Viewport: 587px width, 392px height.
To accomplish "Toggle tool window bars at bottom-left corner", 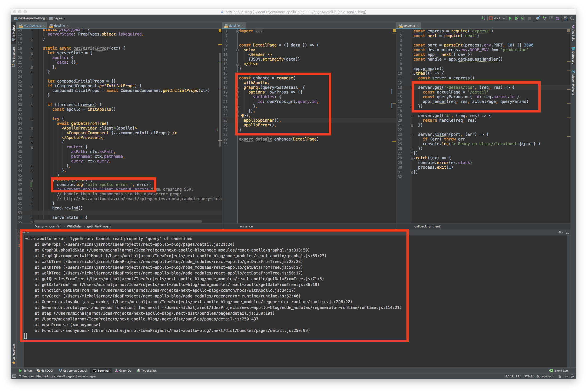I will coord(14,376).
